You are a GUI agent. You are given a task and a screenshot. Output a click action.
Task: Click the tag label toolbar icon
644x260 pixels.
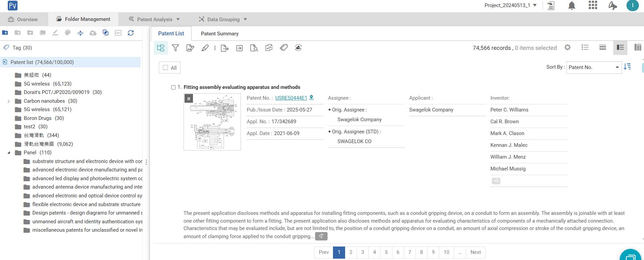tap(284, 48)
